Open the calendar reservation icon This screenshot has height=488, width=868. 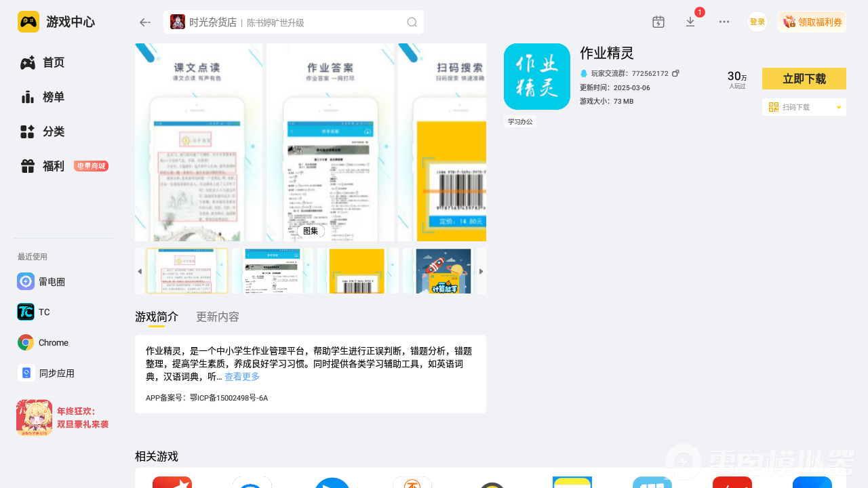click(x=658, y=22)
